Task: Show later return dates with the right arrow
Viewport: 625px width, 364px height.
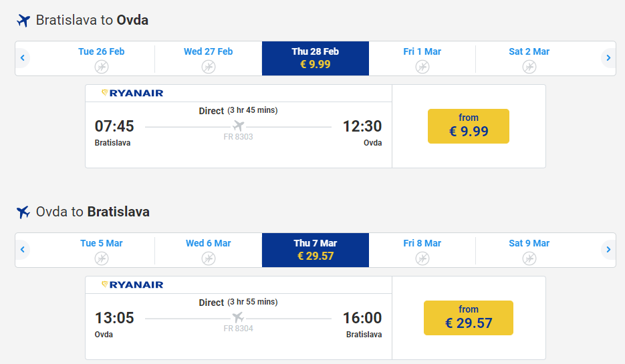Action: point(608,250)
